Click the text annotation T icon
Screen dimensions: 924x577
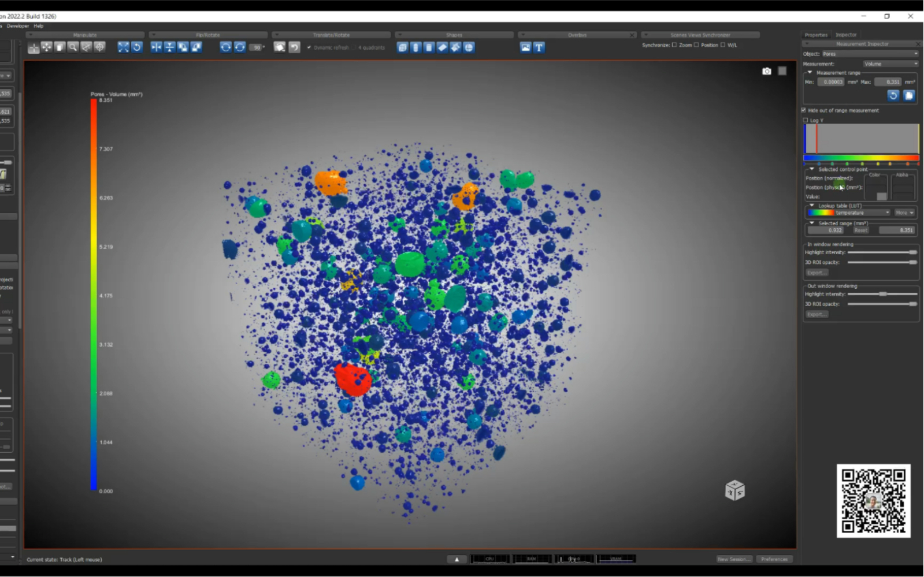[539, 47]
